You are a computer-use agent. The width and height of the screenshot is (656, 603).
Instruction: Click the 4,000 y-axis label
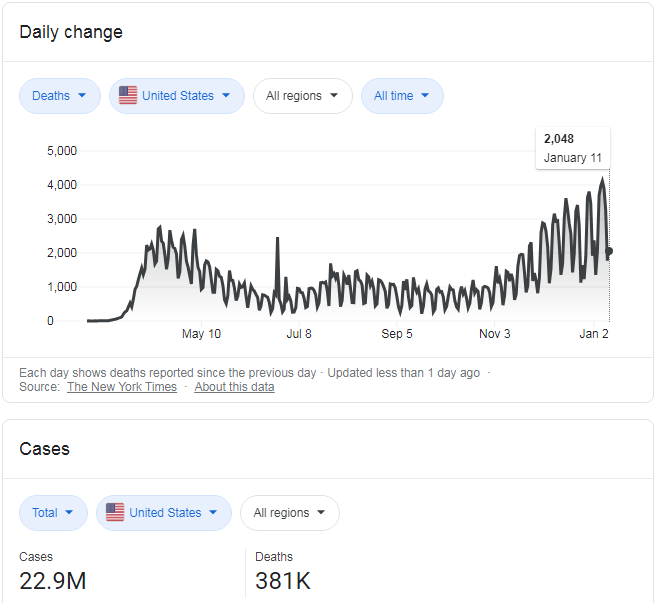62,185
